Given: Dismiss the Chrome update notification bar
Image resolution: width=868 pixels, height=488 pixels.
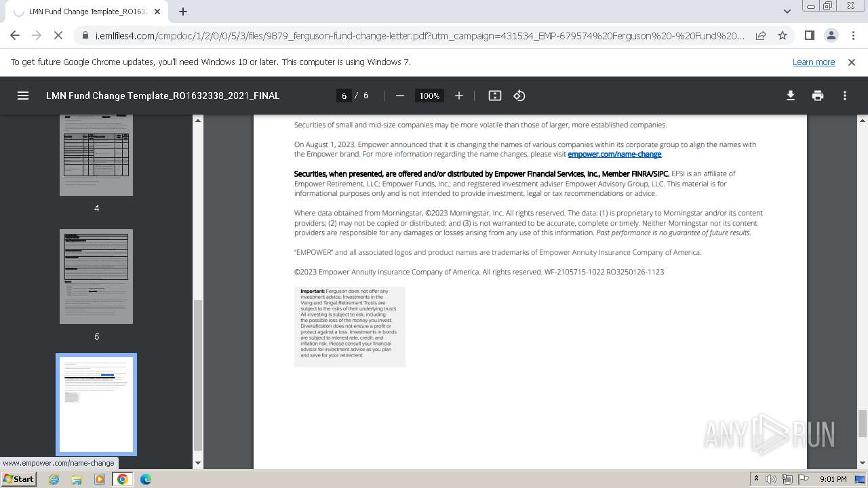Looking at the screenshot, I should 852,62.
